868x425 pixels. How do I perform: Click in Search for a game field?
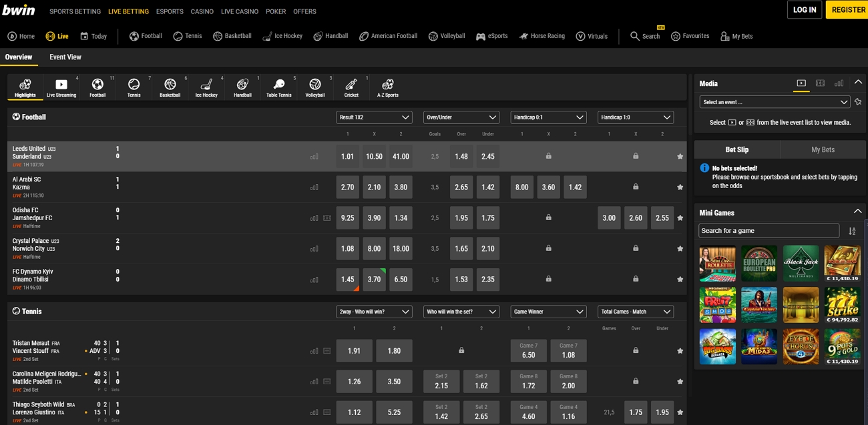tap(769, 231)
